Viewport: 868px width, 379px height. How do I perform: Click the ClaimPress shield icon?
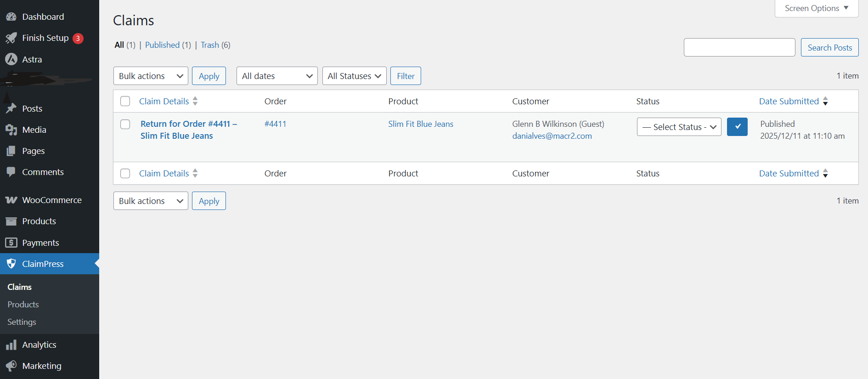coord(11,264)
